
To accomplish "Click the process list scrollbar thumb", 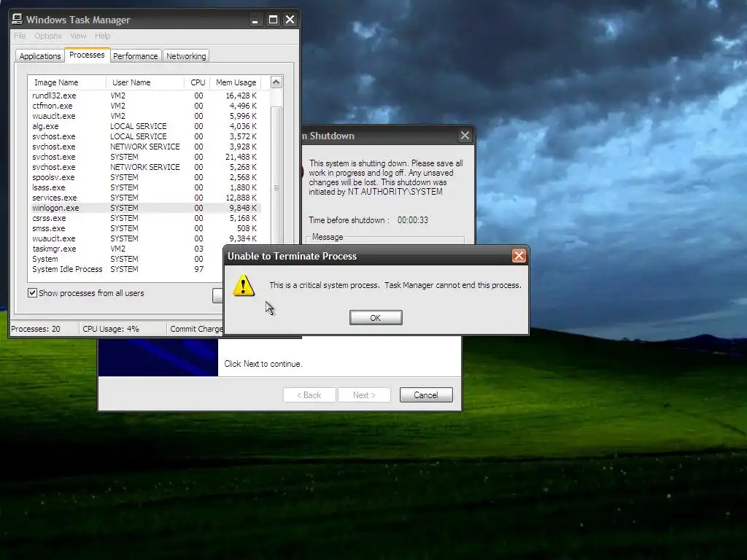I will pyautogui.click(x=276, y=188).
